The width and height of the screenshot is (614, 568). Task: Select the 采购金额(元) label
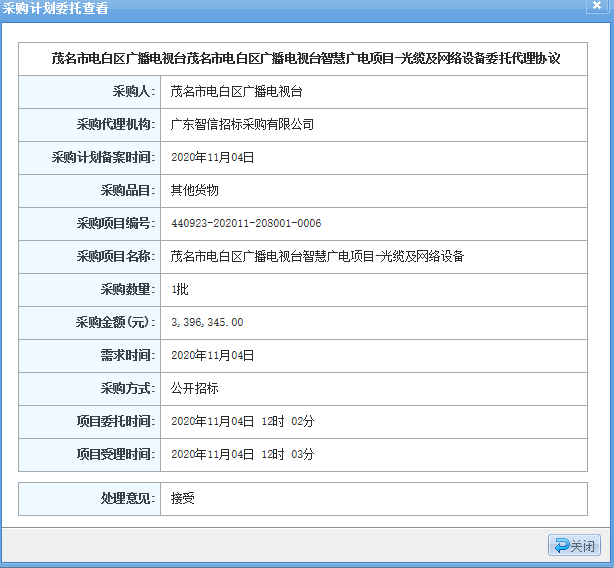point(116,322)
